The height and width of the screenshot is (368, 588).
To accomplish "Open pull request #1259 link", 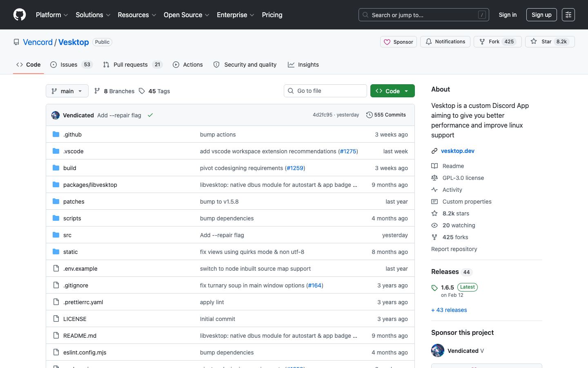I will (x=295, y=168).
